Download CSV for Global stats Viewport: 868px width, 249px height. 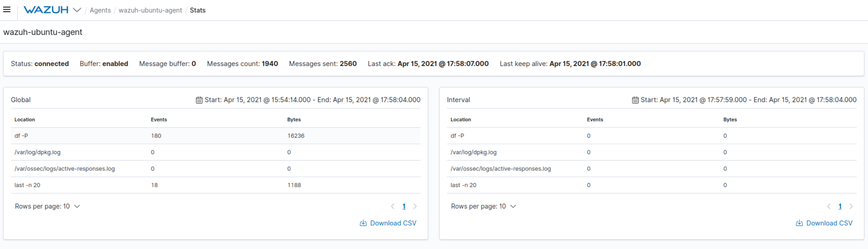pos(388,223)
